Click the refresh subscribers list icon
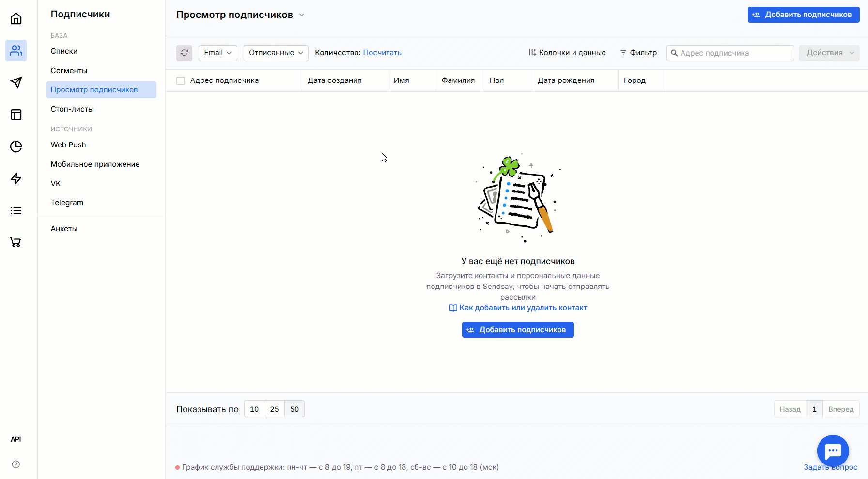868x479 pixels. [x=184, y=53]
